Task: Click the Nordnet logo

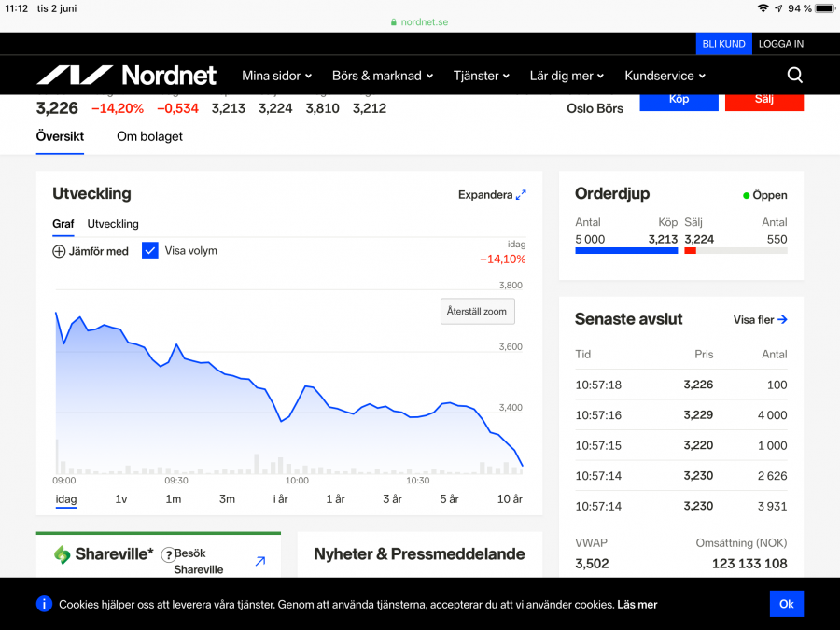Action: point(126,76)
